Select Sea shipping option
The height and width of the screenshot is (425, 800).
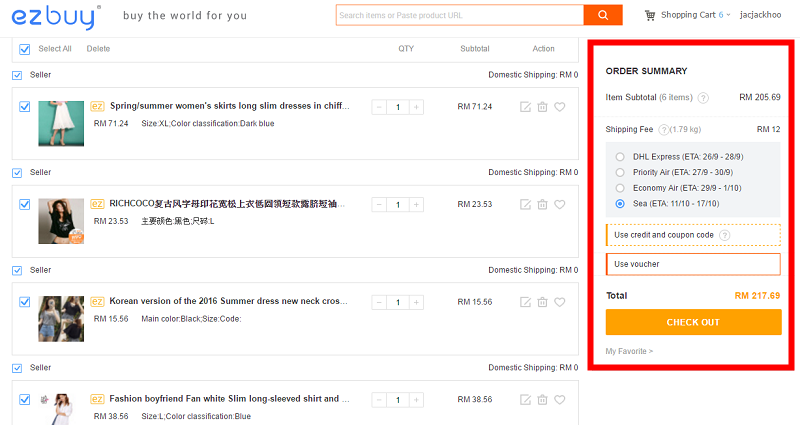pos(620,204)
